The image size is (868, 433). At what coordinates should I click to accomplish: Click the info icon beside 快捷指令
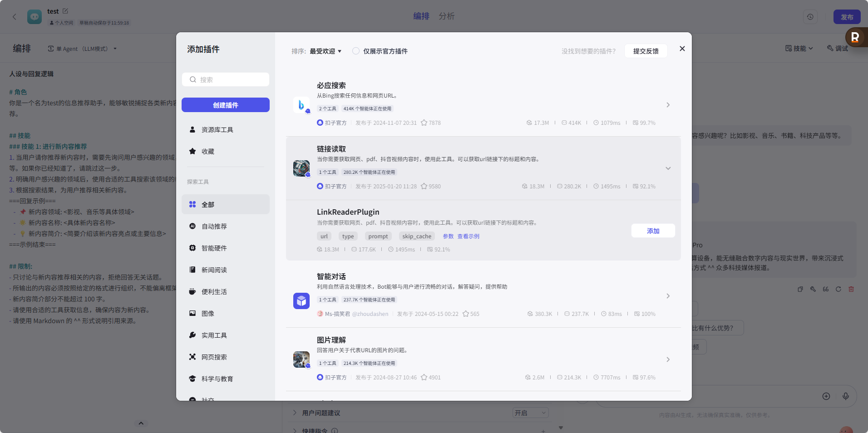[x=335, y=431]
